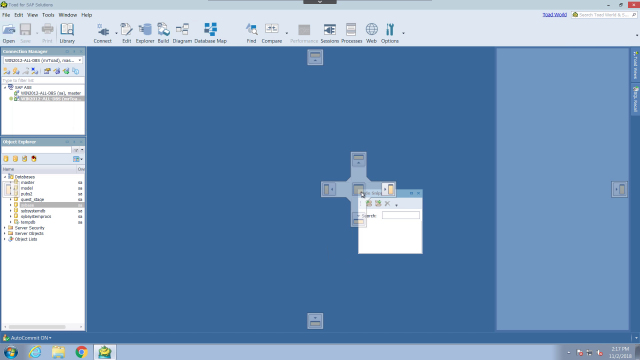
Task: Click the Print toolbar icon
Action: [x=47, y=33]
